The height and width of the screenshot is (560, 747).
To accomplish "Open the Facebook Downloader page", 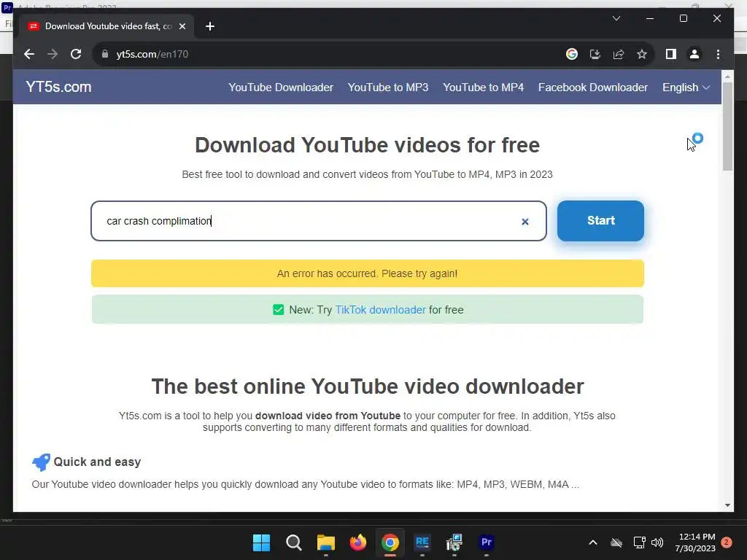I will (592, 87).
